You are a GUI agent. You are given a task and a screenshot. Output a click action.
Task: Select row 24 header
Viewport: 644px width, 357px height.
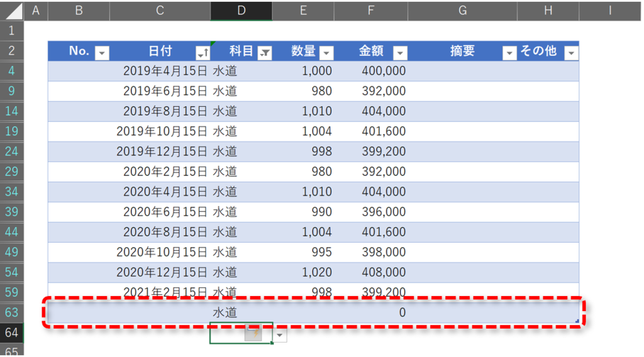tap(11, 151)
